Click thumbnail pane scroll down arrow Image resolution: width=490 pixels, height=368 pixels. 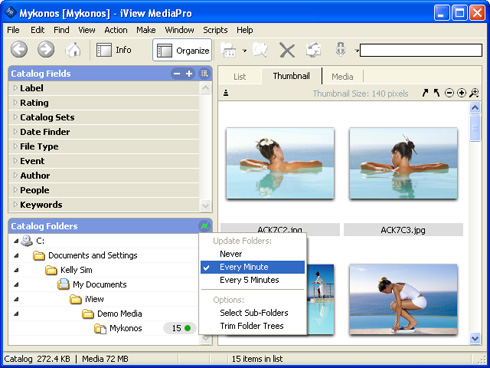coord(475,339)
